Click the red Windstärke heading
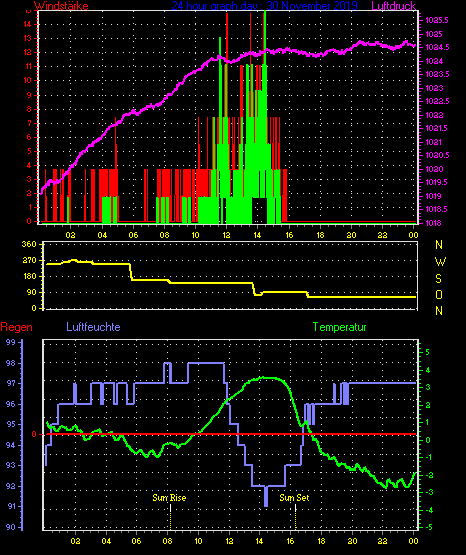Screen dimensions: 466x555 [61, 6]
